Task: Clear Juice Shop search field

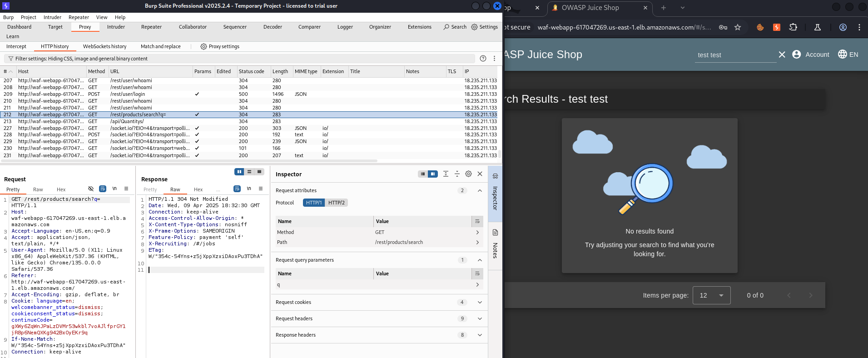Action: [x=782, y=55]
